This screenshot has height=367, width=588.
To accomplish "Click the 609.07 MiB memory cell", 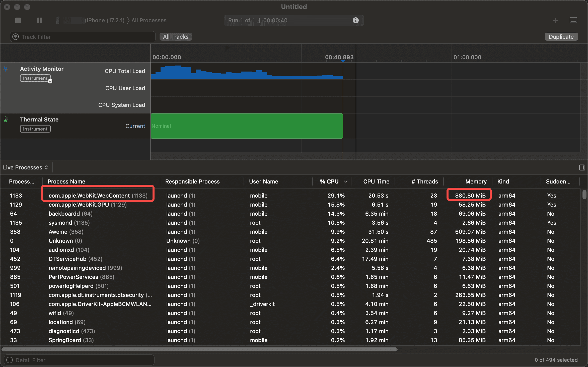I will click(470, 232).
